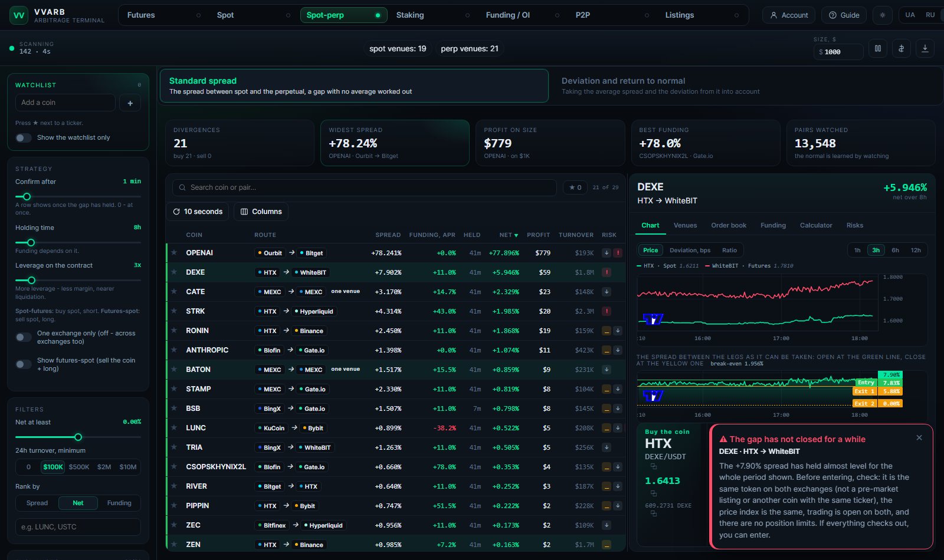944x560 pixels.
Task: Star the DEXE row
Action: click(x=174, y=272)
